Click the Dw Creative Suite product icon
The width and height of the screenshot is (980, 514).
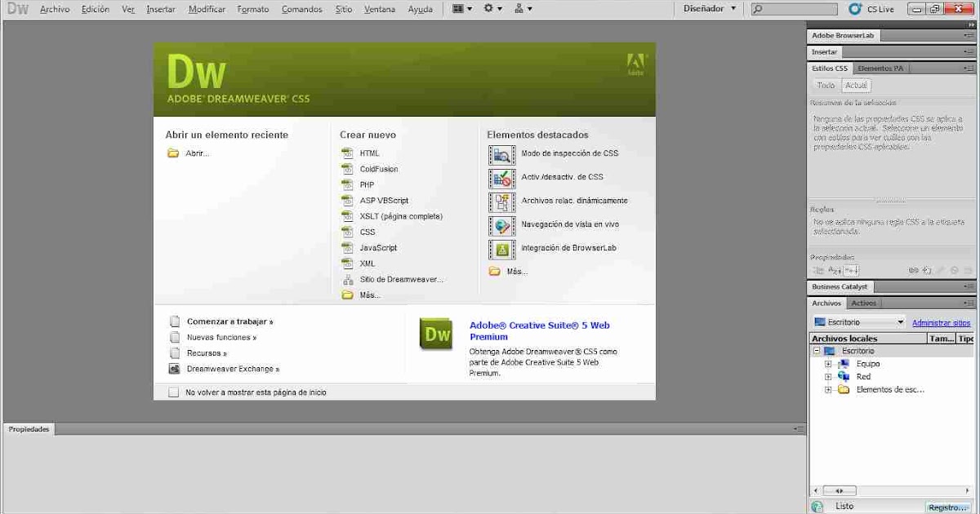point(436,335)
